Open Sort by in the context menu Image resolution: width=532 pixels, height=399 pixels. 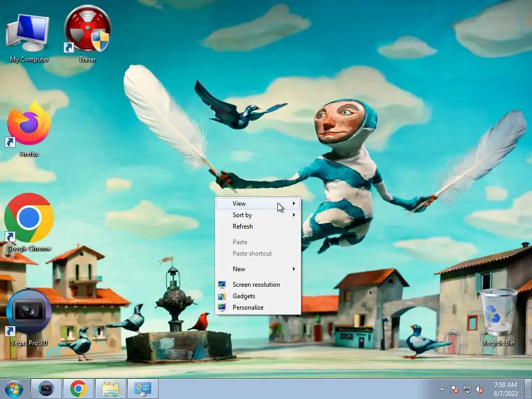(x=258, y=215)
